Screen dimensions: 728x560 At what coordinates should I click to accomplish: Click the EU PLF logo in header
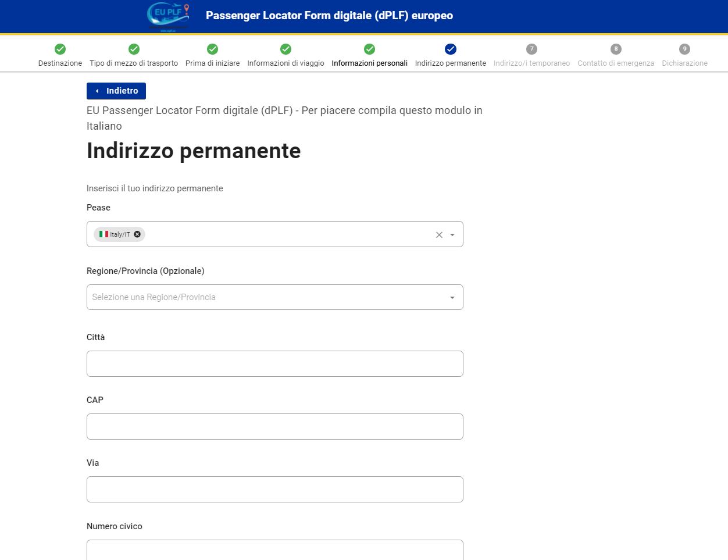pos(169,16)
